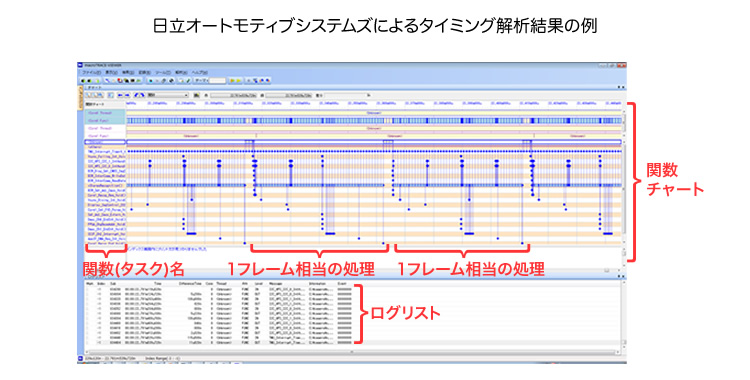Viewport: 750px width, 380px height.
Task: Click the log list horizontal scrollbar
Action: coord(352,352)
